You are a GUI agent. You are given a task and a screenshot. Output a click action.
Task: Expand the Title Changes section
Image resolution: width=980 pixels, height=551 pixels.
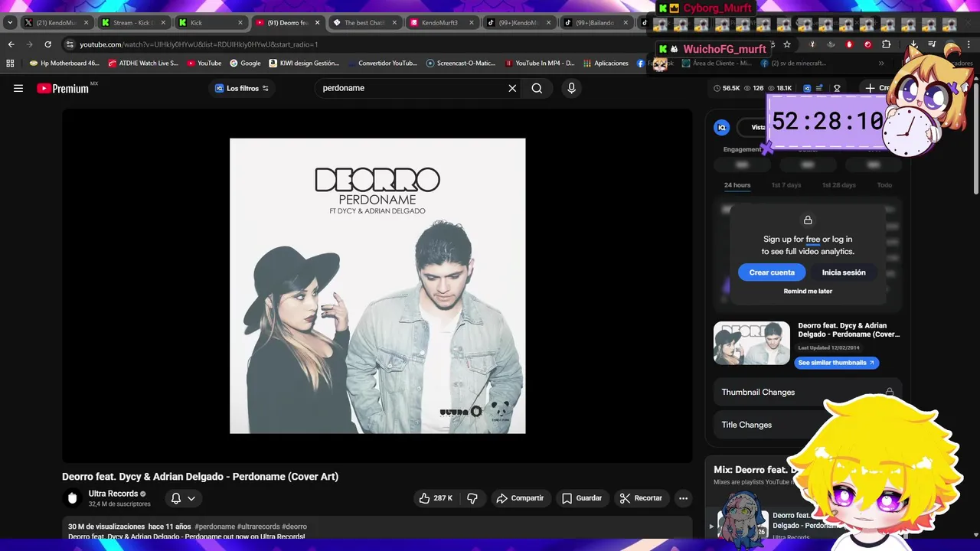[808, 425]
